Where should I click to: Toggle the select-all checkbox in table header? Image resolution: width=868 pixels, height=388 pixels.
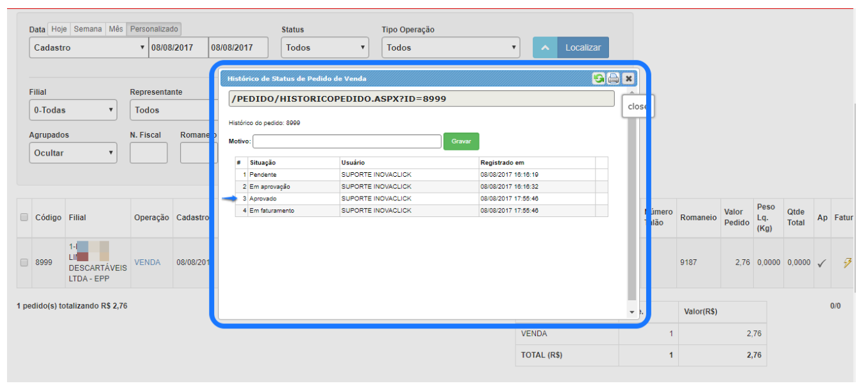tap(24, 218)
